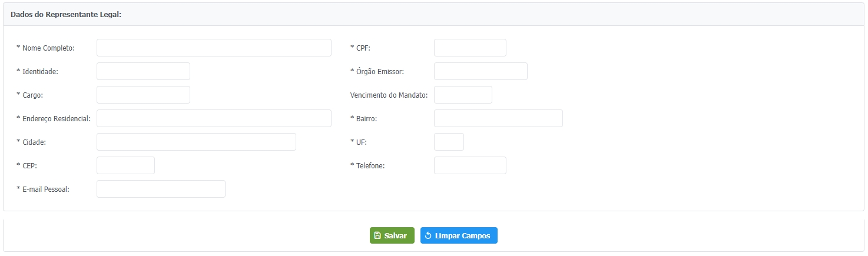Screen dimensions: 868x256
Task: Focus the Nome Completo input field
Action: click(x=214, y=48)
